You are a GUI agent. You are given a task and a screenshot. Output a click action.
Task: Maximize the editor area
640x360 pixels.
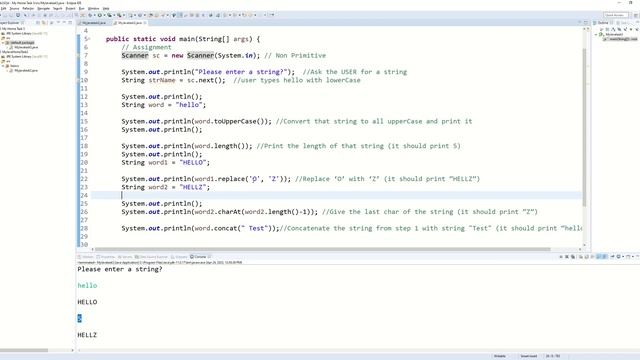[x=586, y=23]
